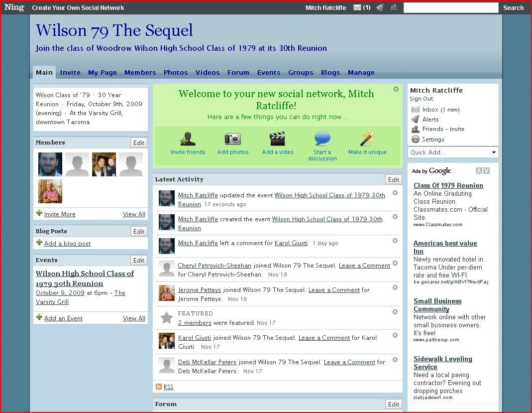Click the featured star icon in activity
This screenshot has height=413, width=532.
point(167,318)
